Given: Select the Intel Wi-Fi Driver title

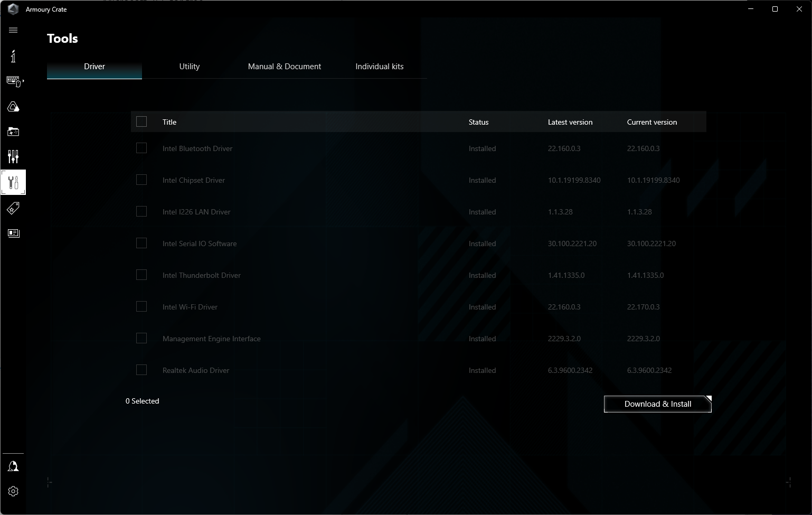Looking at the screenshot, I should (190, 307).
